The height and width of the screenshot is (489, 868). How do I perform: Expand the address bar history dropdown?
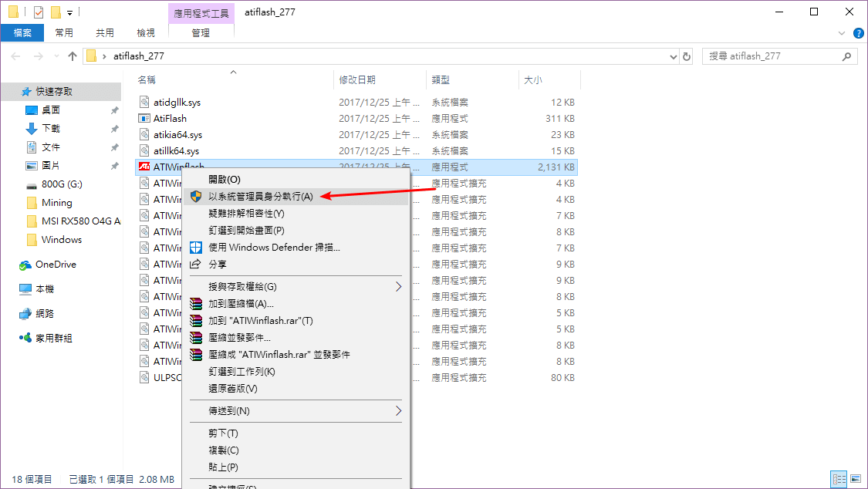click(x=673, y=56)
